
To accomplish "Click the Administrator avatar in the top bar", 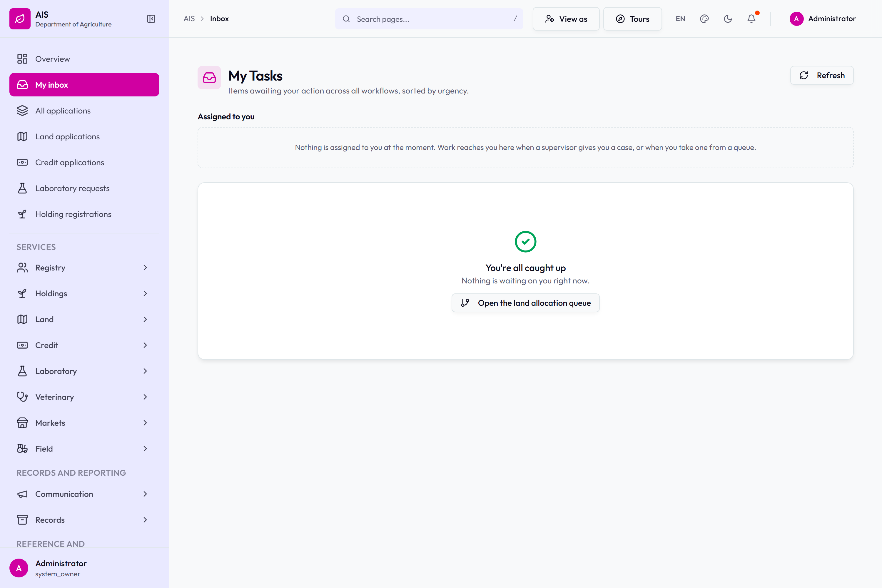I will pyautogui.click(x=796, y=19).
